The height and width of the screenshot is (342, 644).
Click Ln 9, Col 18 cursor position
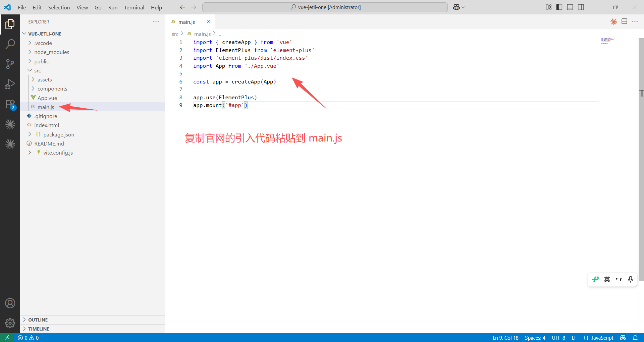point(505,338)
